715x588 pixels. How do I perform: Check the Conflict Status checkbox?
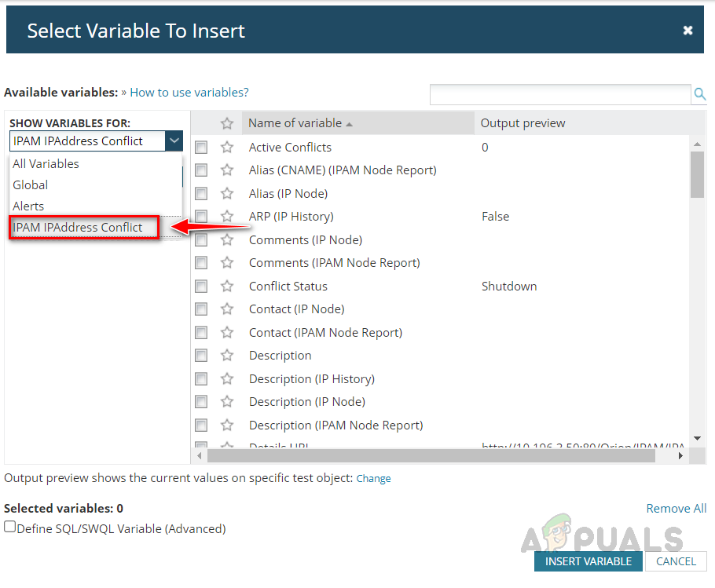click(x=201, y=286)
